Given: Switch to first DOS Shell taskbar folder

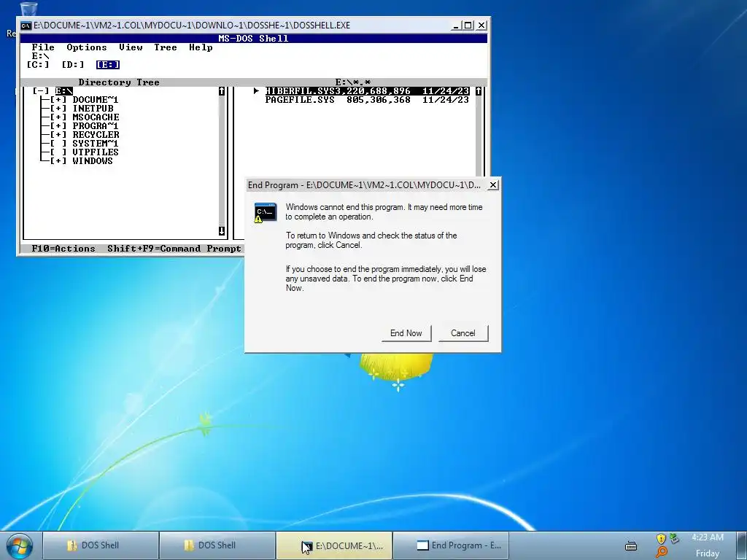Looking at the screenshot, I should tap(101, 545).
